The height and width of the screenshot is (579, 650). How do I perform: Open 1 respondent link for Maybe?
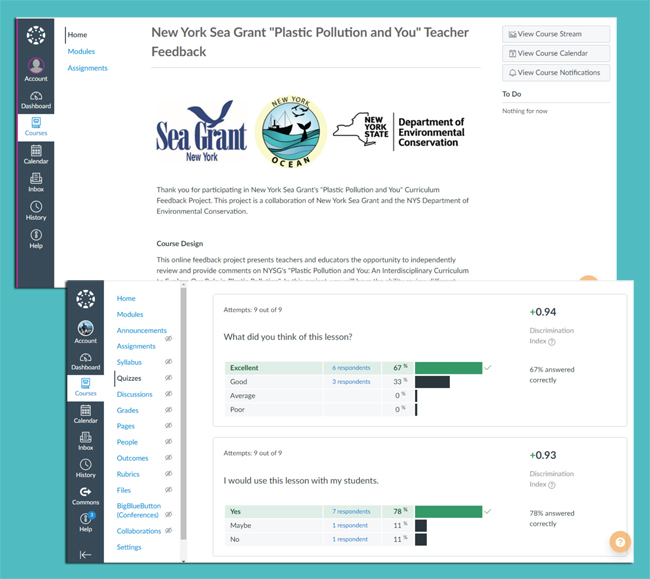350,526
